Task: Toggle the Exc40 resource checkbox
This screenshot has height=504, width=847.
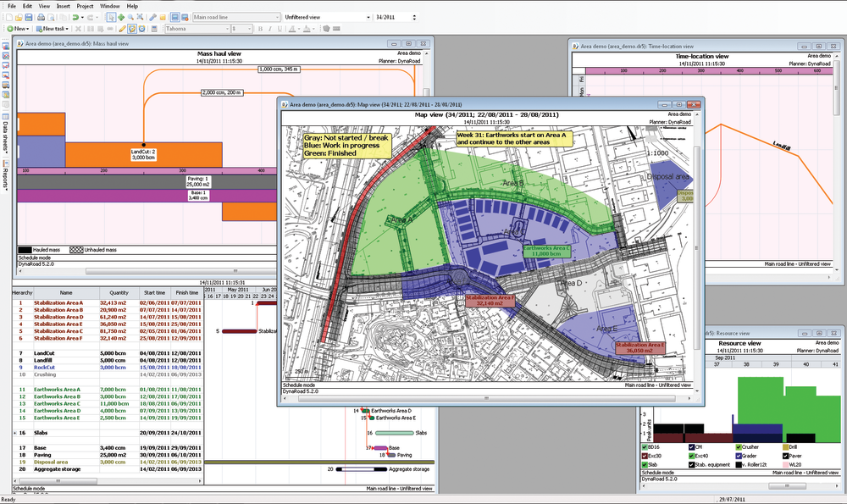Action: pos(691,456)
